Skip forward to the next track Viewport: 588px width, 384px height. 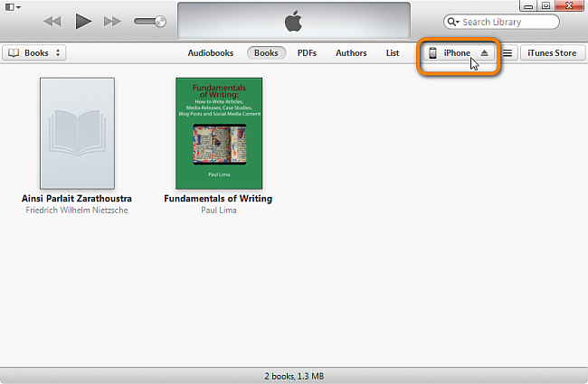[112, 22]
